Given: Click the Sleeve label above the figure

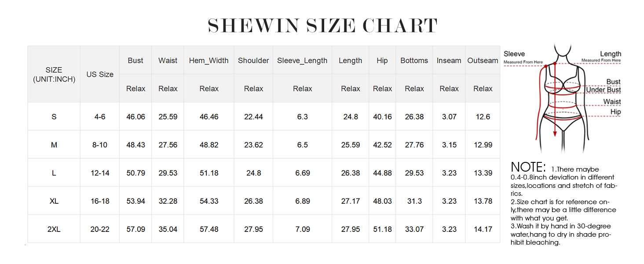Looking at the screenshot, I should [514, 54].
